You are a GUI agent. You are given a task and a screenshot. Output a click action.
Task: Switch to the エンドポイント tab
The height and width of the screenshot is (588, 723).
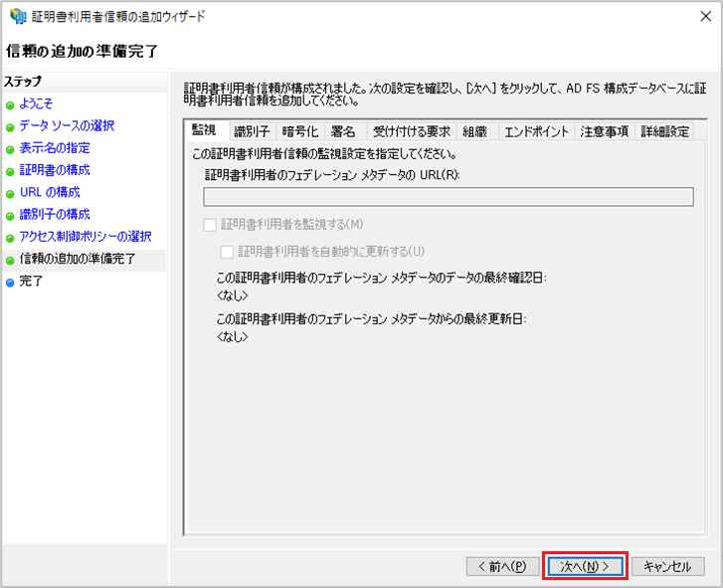[x=536, y=132]
